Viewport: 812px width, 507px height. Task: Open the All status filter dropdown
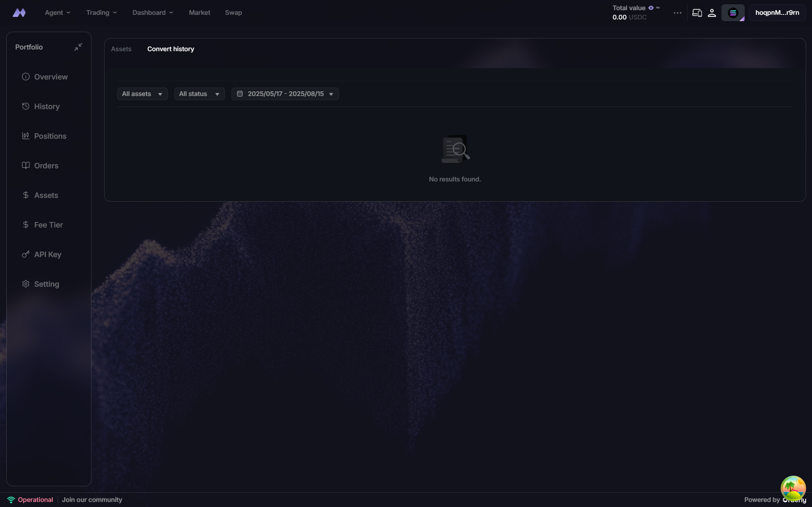click(x=199, y=94)
